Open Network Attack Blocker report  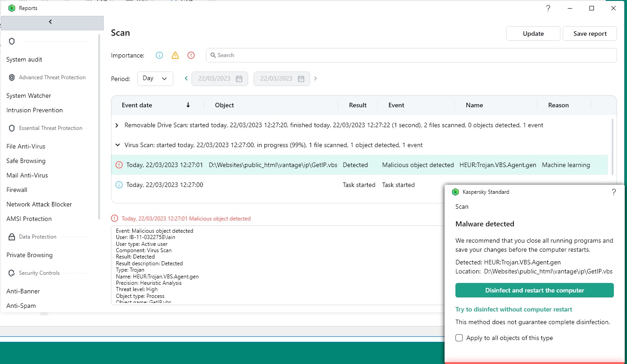click(x=39, y=204)
